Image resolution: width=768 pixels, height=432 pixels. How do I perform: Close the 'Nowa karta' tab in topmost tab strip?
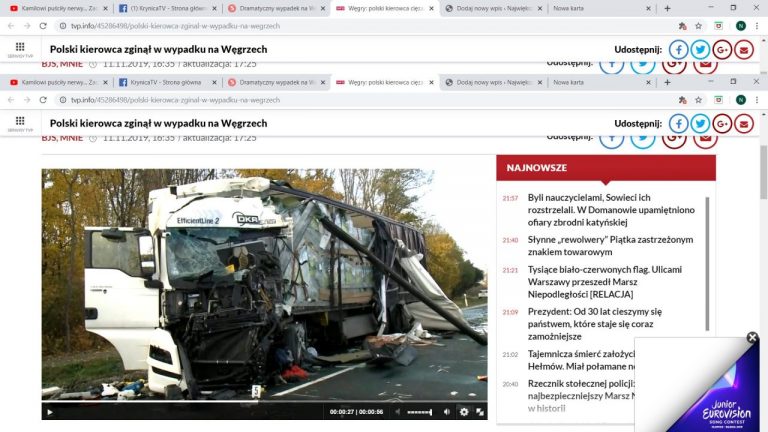click(x=648, y=8)
